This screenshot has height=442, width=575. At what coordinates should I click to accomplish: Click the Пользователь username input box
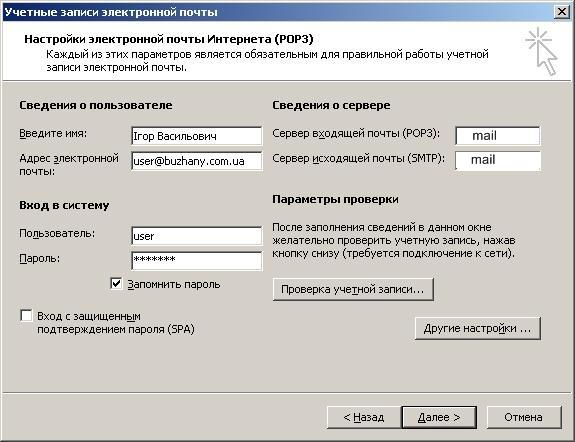click(x=197, y=236)
